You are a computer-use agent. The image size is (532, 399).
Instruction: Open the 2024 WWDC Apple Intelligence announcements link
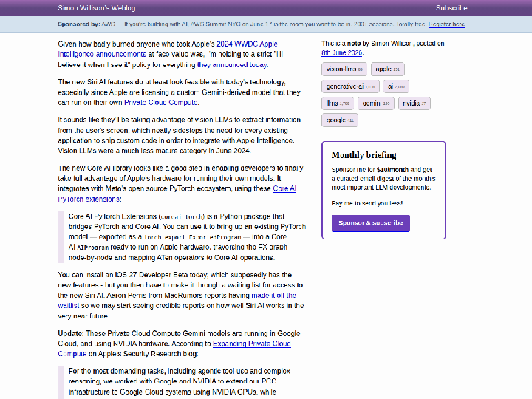pos(168,50)
